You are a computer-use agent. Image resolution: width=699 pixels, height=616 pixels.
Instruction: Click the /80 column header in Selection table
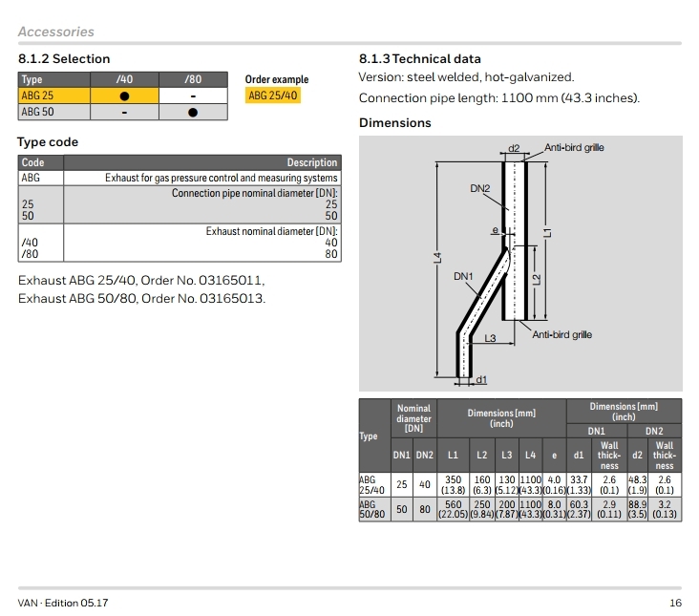(x=193, y=80)
